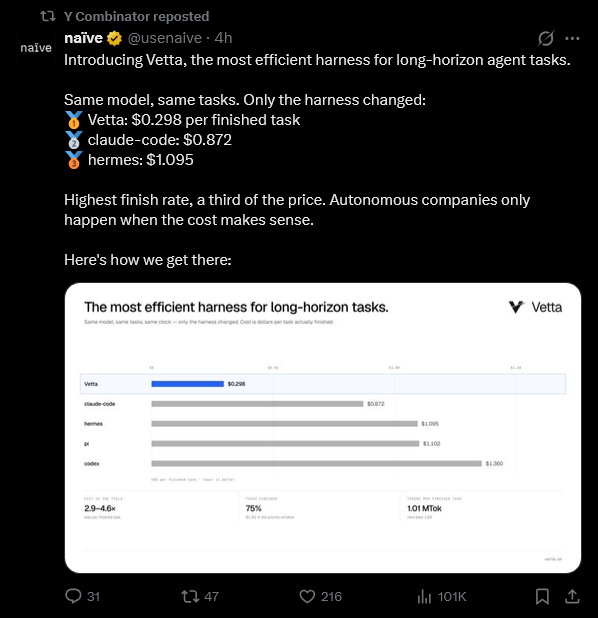This screenshot has width=598, height=618.
Task: Click the Grok slashed-circle icon
Action: (x=546, y=38)
